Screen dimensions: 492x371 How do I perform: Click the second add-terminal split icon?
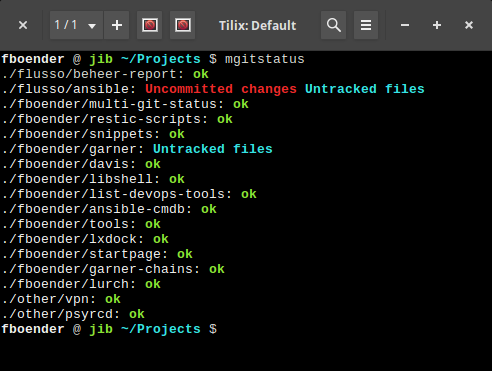(183, 25)
